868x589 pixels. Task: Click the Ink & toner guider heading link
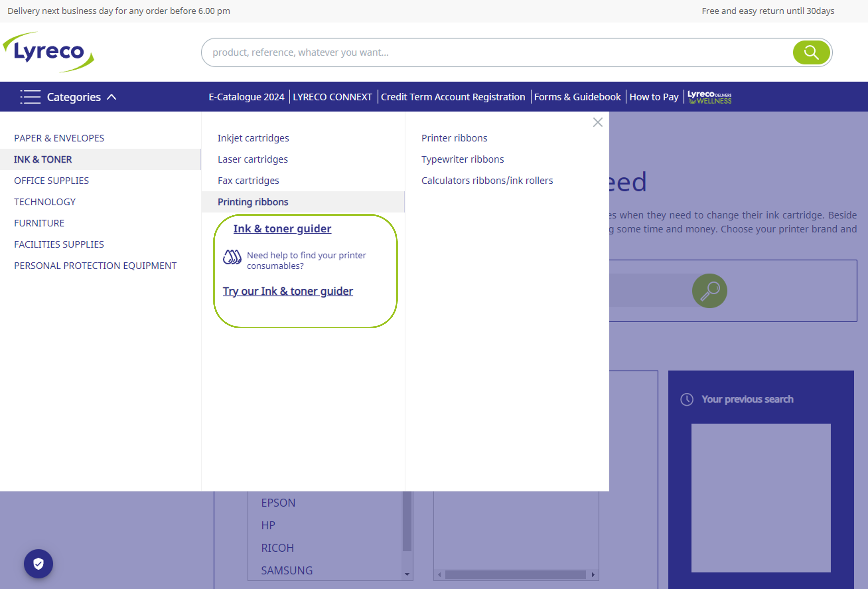tap(282, 228)
